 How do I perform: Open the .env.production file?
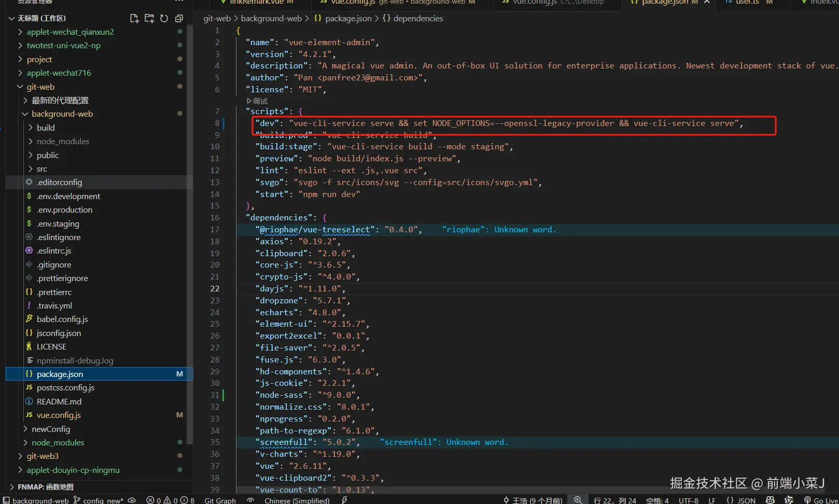(x=64, y=210)
